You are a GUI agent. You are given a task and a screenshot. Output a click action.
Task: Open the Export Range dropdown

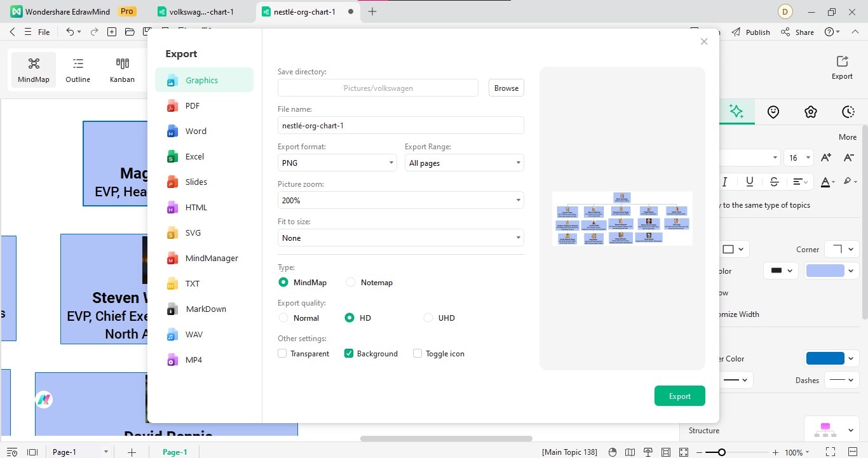(x=465, y=163)
